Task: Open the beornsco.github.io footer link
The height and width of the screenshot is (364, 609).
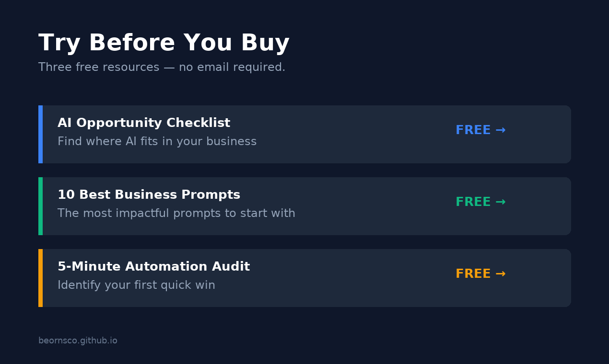Action: (x=78, y=340)
